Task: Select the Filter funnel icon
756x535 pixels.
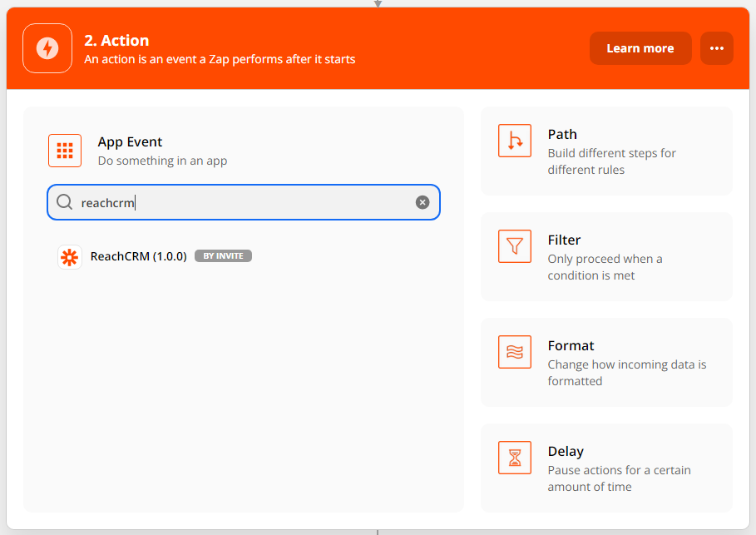Action: 514,246
